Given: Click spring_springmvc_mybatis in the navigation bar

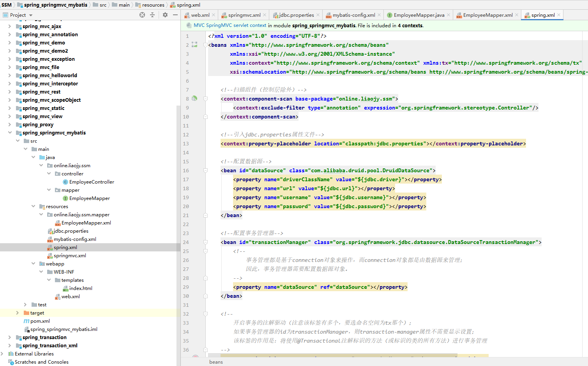Looking at the screenshot, I should tap(52, 5).
